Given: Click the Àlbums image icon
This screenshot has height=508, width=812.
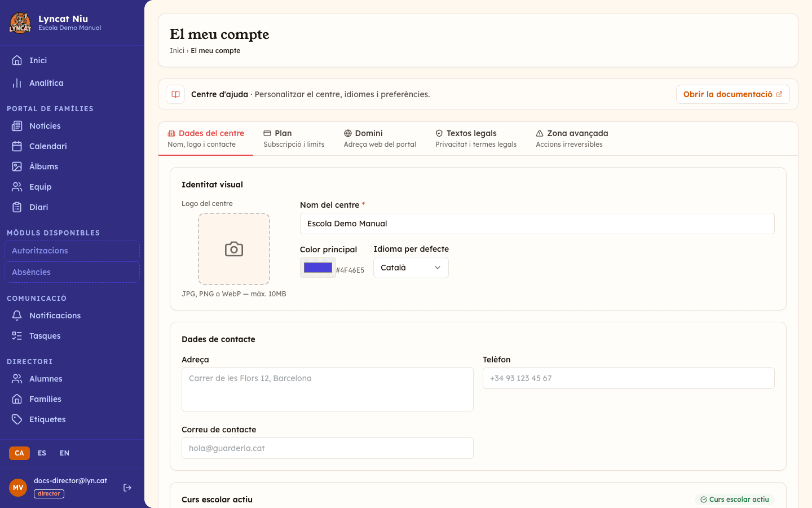Looking at the screenshot, I should [17, 167].
